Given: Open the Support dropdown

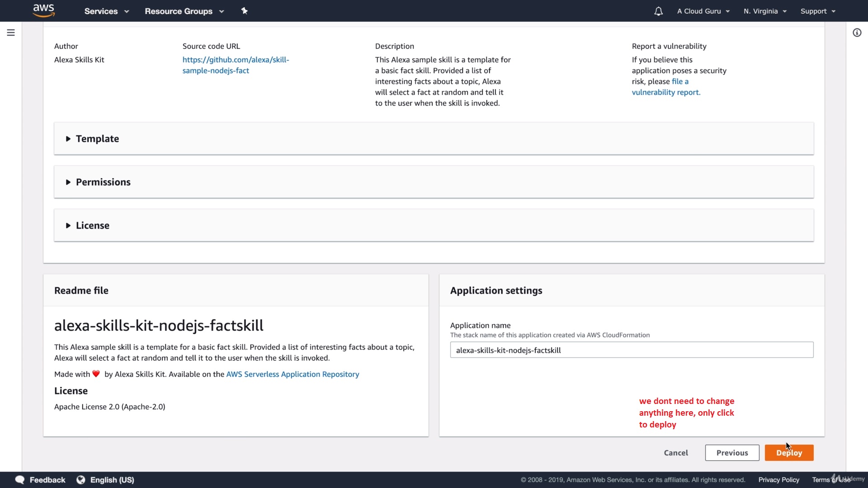Looking at the screenshot, I should (x=817, y=11).
